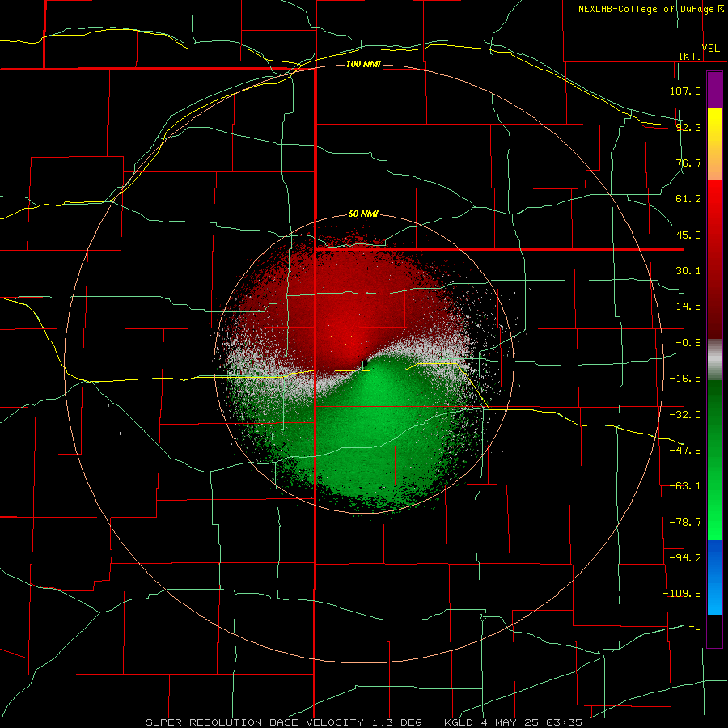The height and width of the screenshot is (728, 728).
Task: Click the VEL legend title
Action: (x=711, y=49)
